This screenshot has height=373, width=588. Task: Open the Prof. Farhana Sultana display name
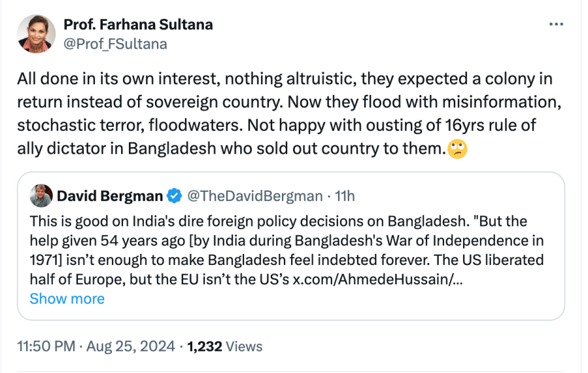138,25
